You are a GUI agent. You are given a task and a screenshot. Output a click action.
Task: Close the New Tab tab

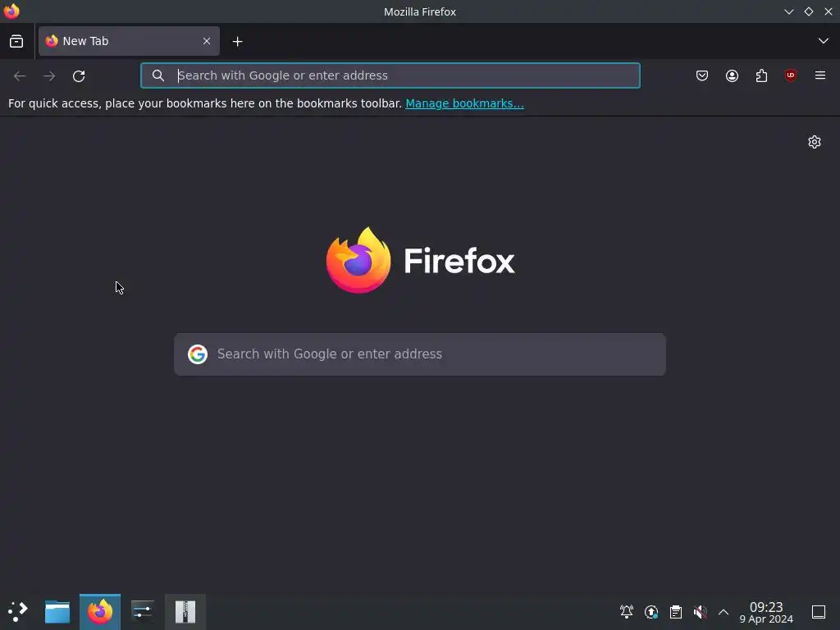(207, 41)
